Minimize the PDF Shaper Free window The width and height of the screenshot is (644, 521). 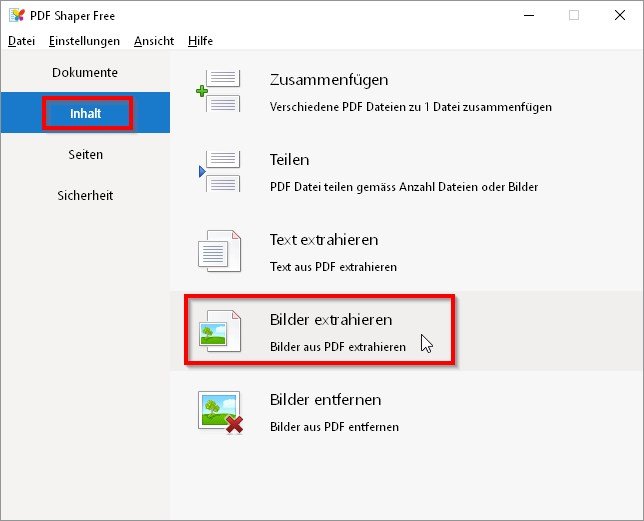529,16
